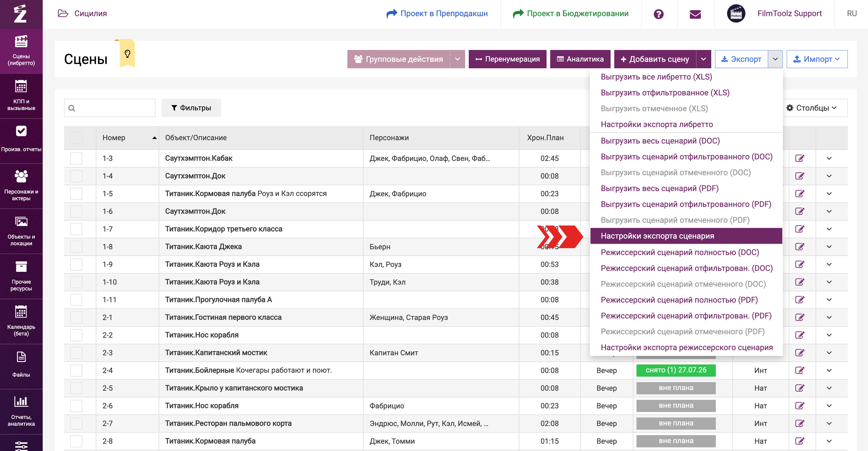The image size is (868, 451).
Task: Click вне плана badge for scene 2-8
Action: pyautogui.click(x=676, y=441)
